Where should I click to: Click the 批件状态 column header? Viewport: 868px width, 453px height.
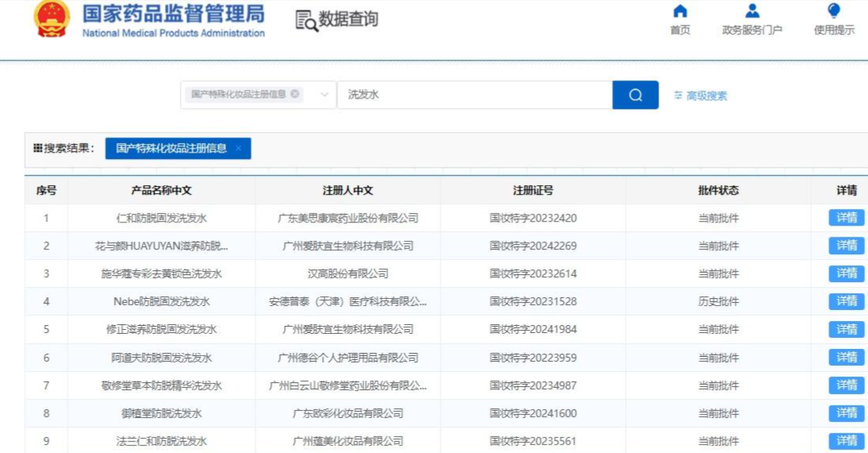click(719, 191)
